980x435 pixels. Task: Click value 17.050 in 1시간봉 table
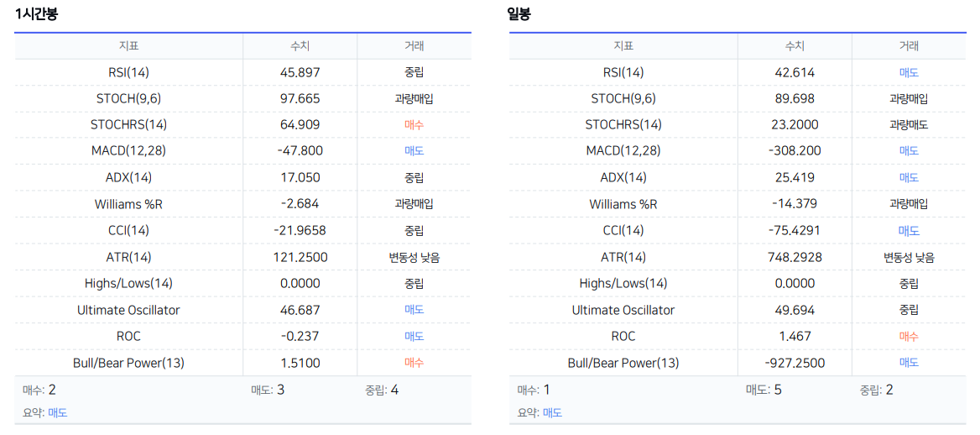tap(300, 178)
